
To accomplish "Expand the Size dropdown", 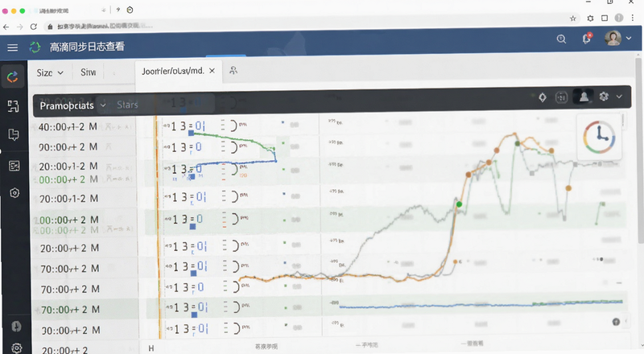I will 50,73.
